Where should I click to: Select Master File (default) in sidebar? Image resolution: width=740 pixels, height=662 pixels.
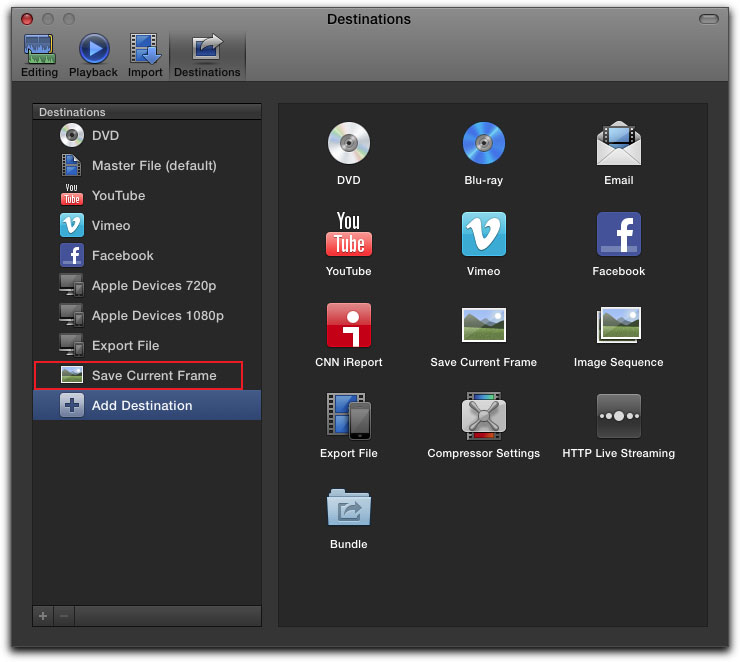(153, 166)
